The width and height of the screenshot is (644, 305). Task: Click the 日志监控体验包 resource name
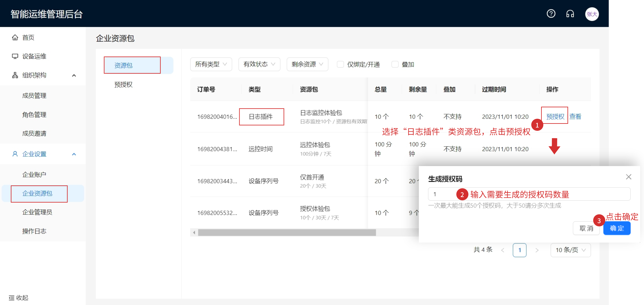(321, 113)
